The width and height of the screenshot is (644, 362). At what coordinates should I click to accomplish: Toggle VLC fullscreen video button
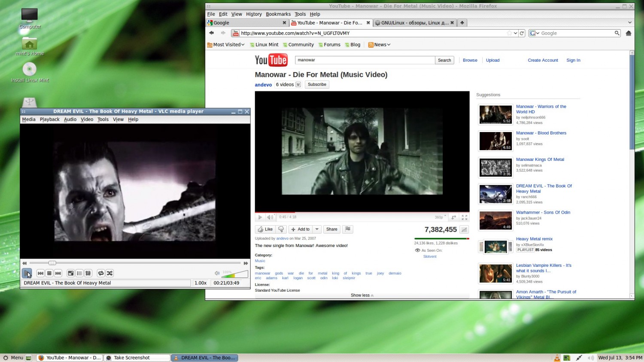[x=71, y=273]
